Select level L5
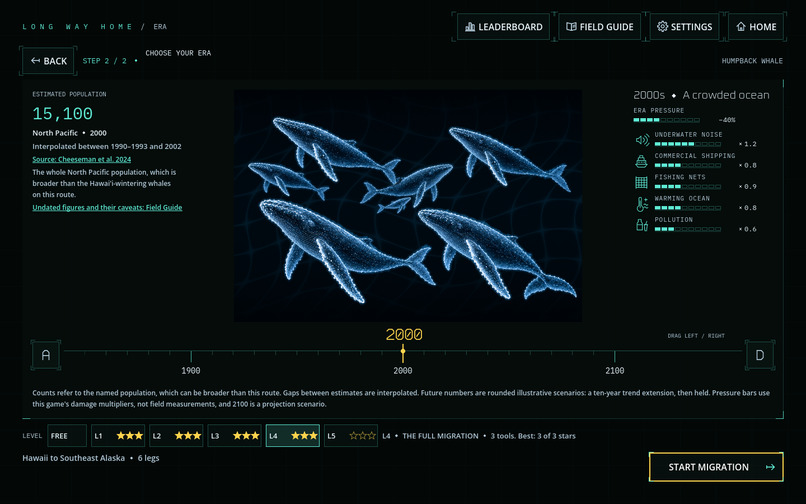806x504 pixels. [x=351, y=436]
